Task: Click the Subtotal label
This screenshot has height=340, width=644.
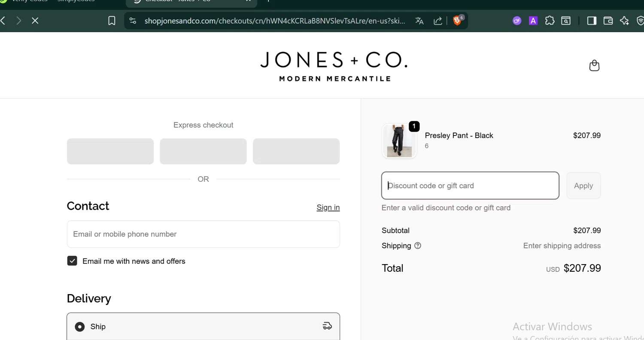Action: pos(395,231)
